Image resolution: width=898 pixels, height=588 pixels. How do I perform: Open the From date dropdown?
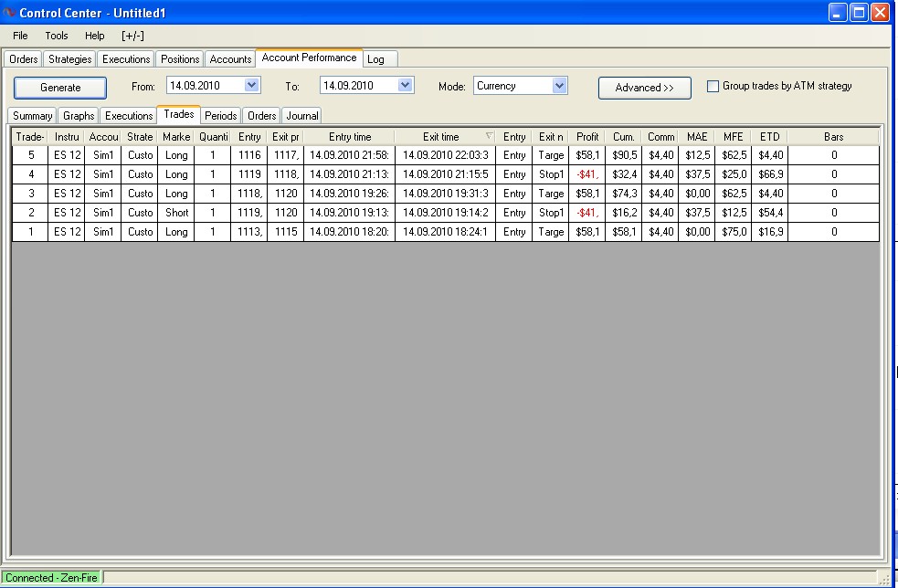(x=252, y=86)
